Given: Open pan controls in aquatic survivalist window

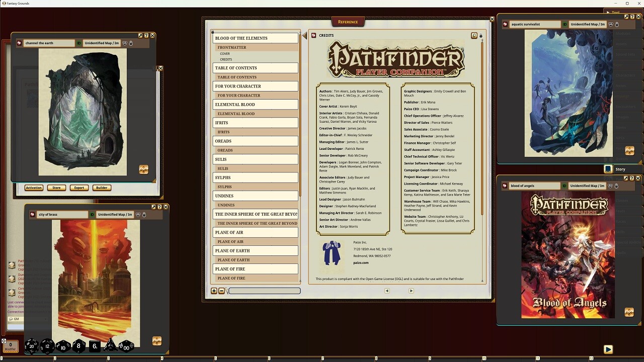Looking at the screenshot, I should pos(629,150).
